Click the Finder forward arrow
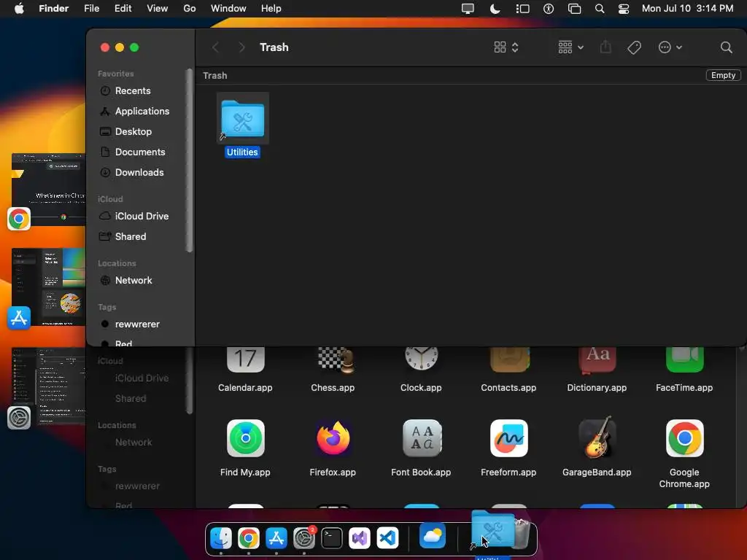Screen dimensions: 747x560 241,47
